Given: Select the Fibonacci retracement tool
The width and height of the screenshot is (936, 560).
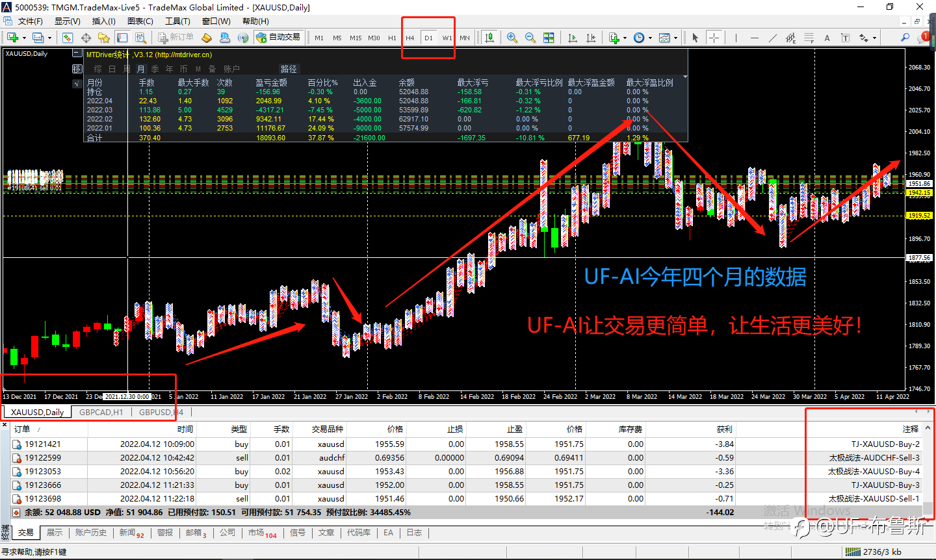Looking at the screenshot, I should tap(809, 38).
